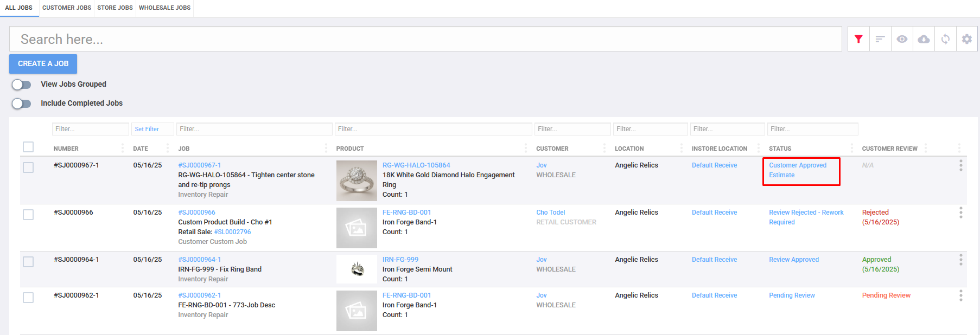Image resolution: width=980 pixels, height=335 pixels.
Task: Click Approved (5/16/2025) review text
Action: tap(881, 265)
